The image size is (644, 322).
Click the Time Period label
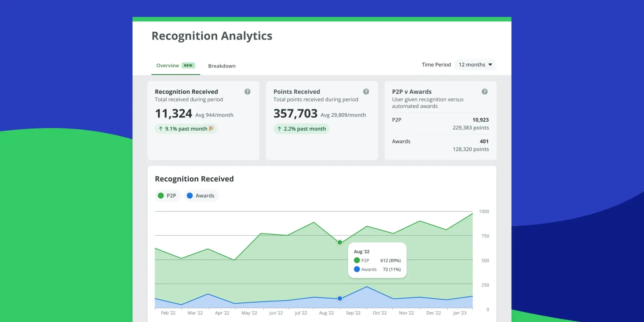(436, 64)
